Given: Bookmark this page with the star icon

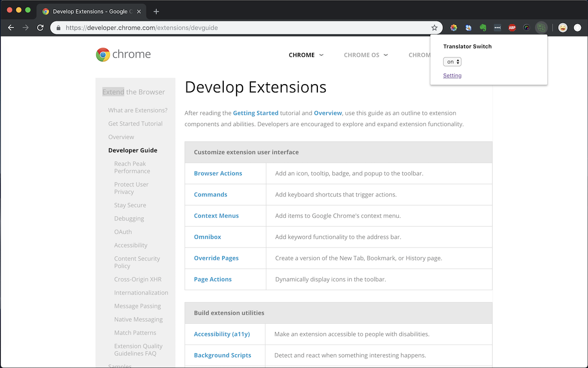Looking at the screenshot, I should pos(435,28).
